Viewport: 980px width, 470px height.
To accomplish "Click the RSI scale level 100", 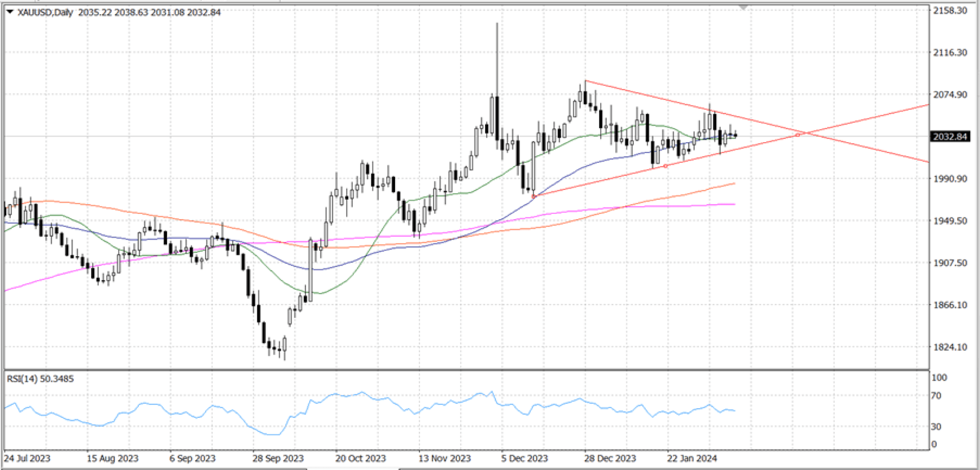I will [939, 377].
